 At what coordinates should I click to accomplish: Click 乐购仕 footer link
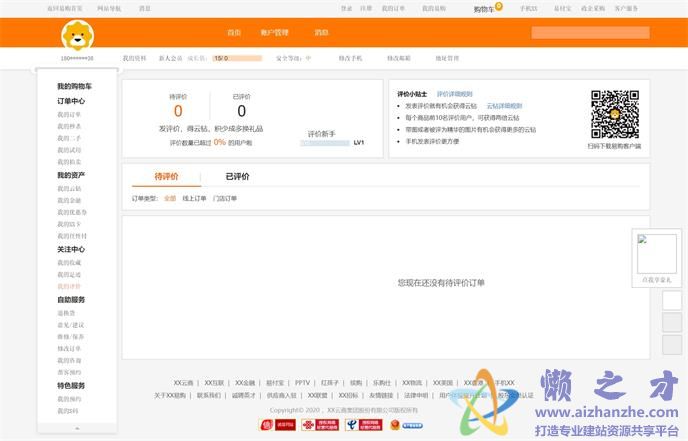[382, 383]
